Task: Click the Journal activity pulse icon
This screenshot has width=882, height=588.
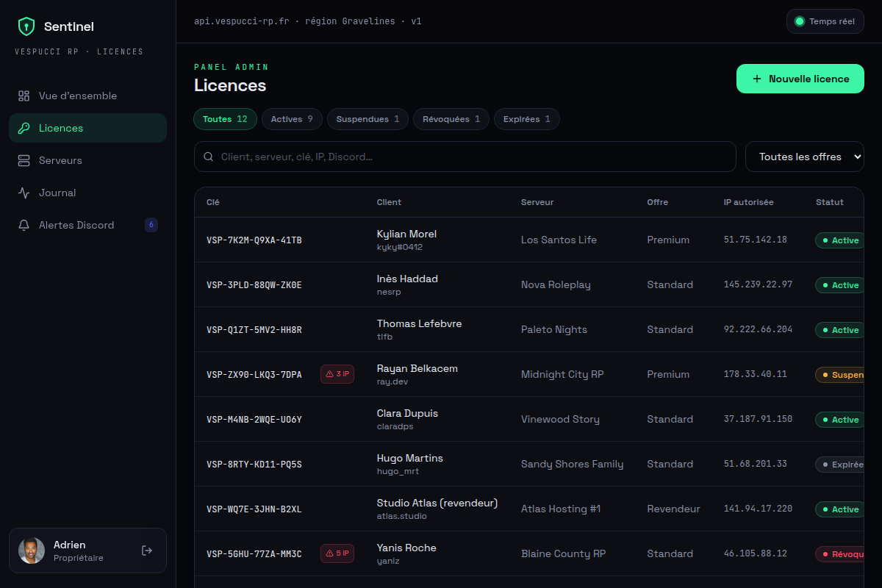Action: (24, 193)
